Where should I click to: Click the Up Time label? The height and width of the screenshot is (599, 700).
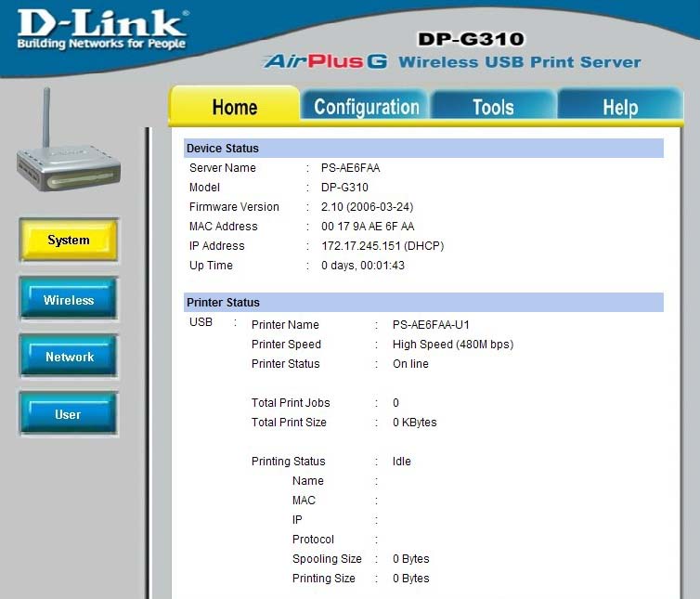(211, 266)
